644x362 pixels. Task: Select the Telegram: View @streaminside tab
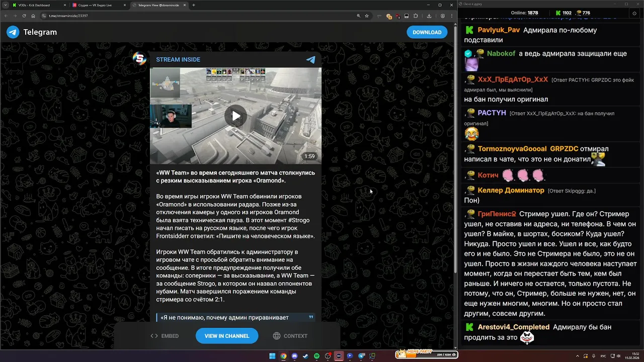tap(159, 5)
